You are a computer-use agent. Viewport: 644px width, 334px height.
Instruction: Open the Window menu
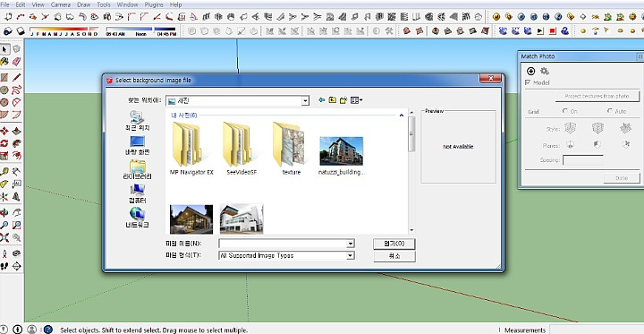[x=127, y=4]
